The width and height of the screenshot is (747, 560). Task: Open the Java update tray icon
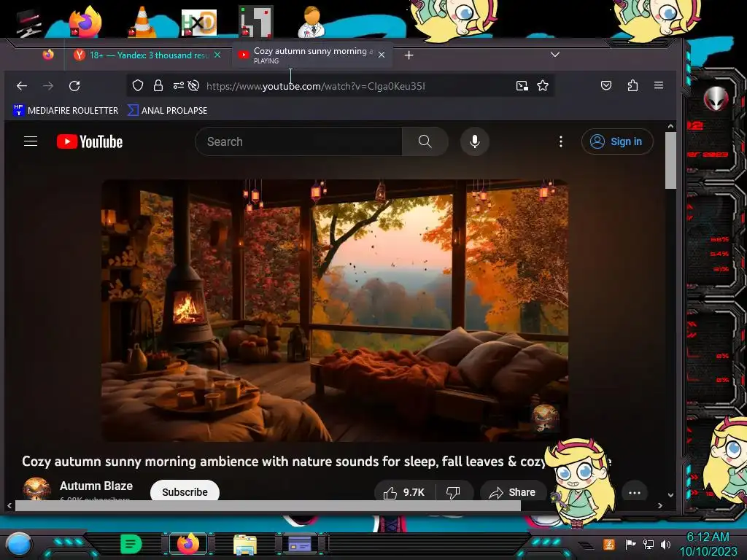[609, 544]
